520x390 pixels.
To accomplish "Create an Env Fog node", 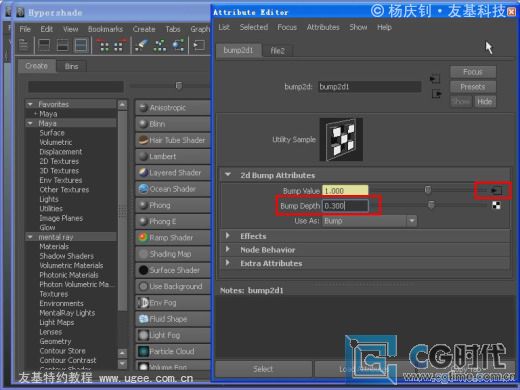I will pos(173,303).
